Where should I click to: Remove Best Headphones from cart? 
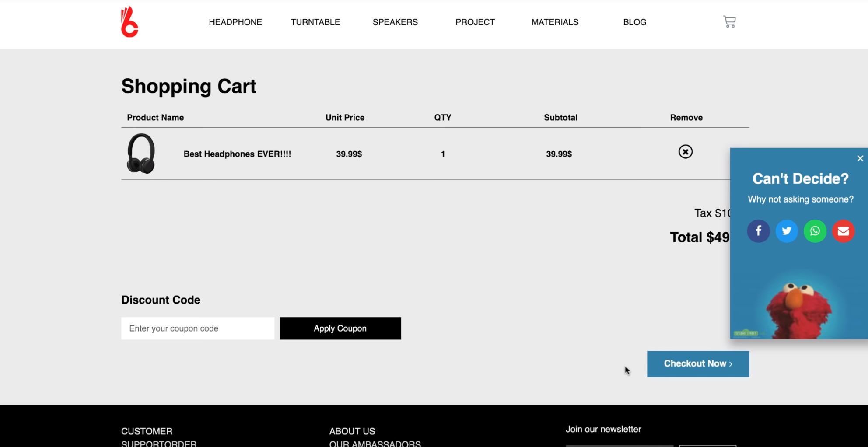click(685, 152)
